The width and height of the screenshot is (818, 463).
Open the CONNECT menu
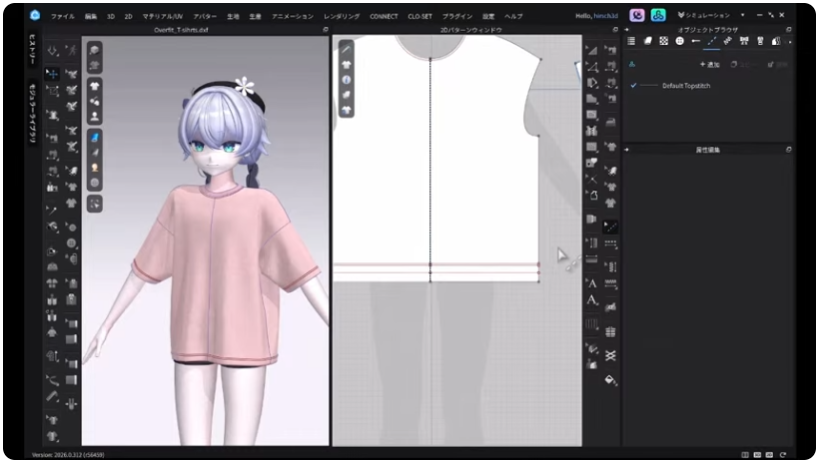383,17
